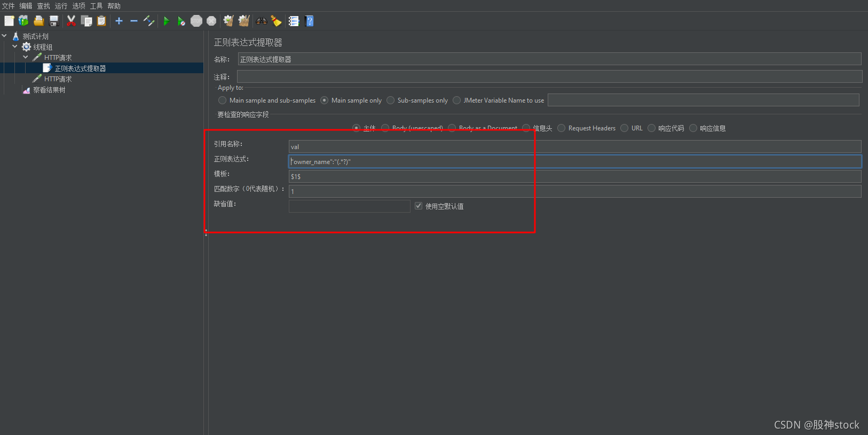The width and height of the screenshot is (868, 435).
Task: Click the 正则表达式 regex input field
Action: point(575,161)
